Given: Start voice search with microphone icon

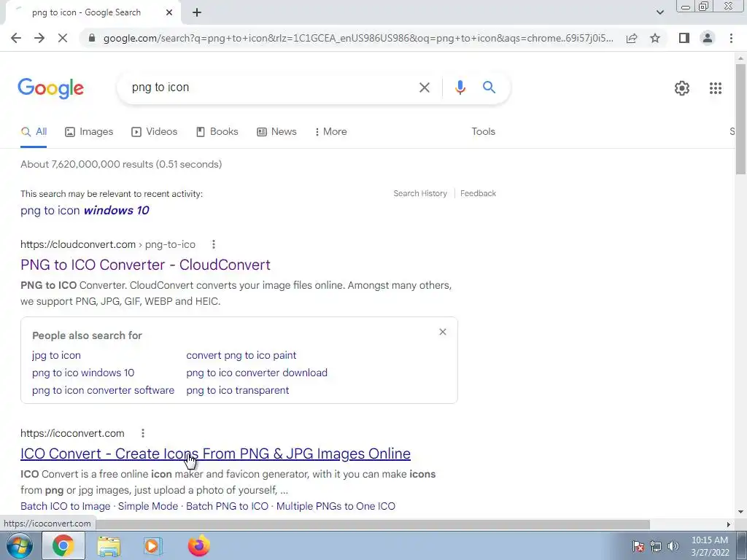Looking at the screenshot, I should pos(460,87).
